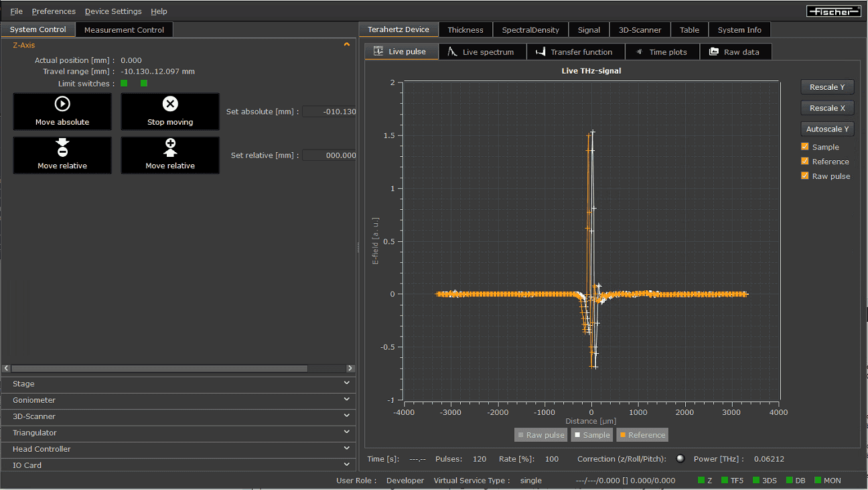Click the Rescale Y button
Viewport: 868px width, 490px height.
[827, 86]
